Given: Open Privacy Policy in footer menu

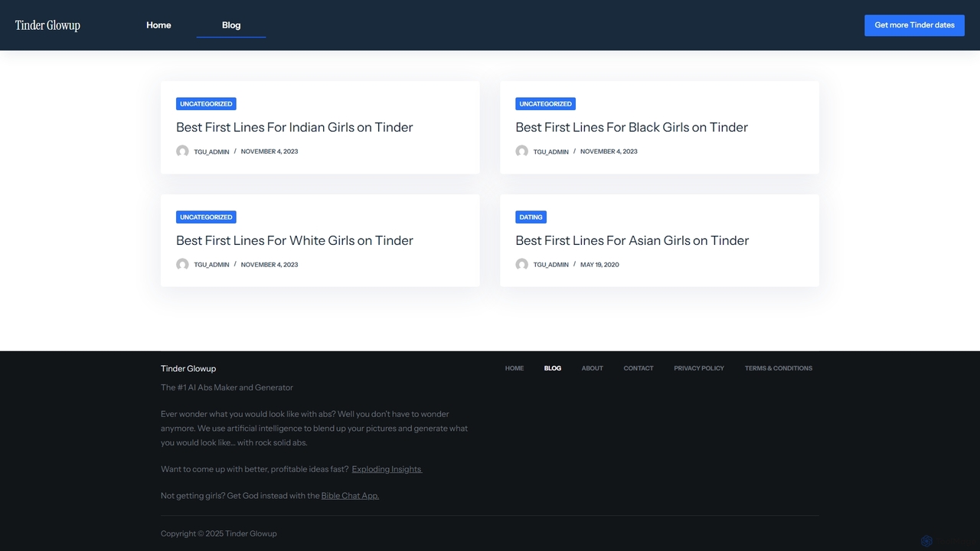Looking at the screenshot, I should [x=699, y=368].
